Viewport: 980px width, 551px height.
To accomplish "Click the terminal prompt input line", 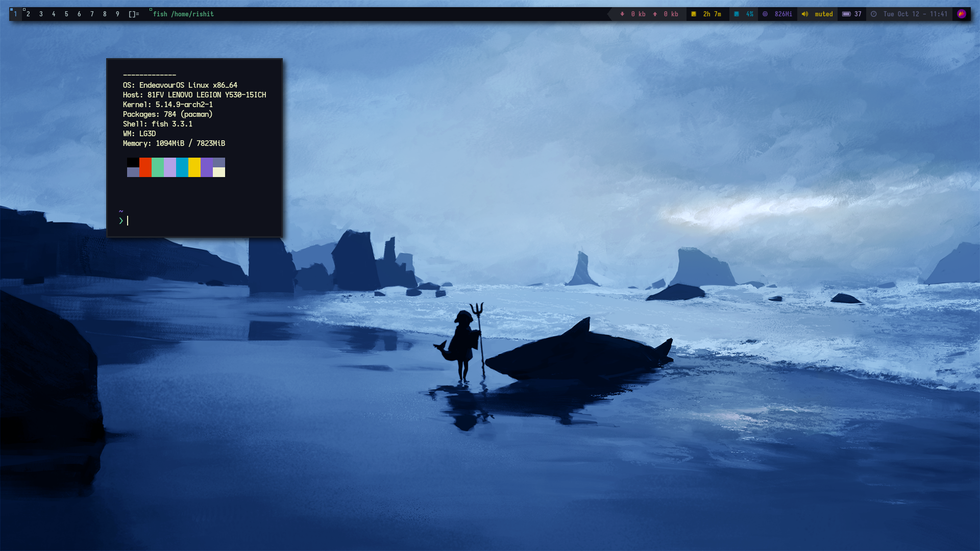I will coord(194,221).
